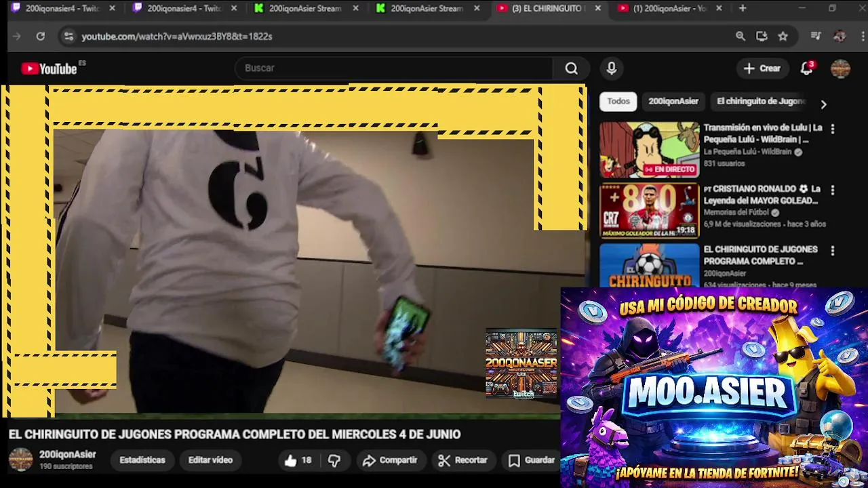Bookmark this page with the star icon
The image size is (868, 488).
tap(783, 37)
